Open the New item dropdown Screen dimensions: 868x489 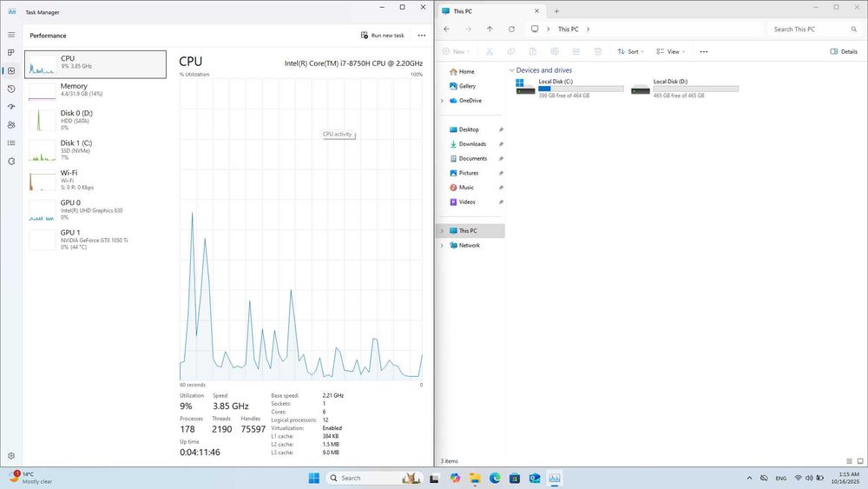(457, 51)
